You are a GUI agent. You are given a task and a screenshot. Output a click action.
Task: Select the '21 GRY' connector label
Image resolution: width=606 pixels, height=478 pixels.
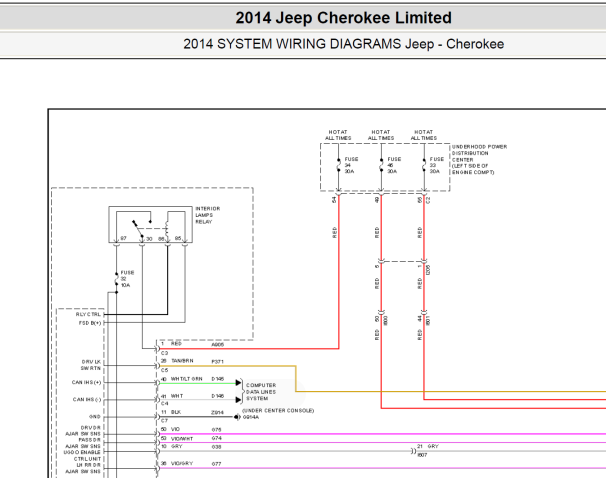click(x=427, y=446)
